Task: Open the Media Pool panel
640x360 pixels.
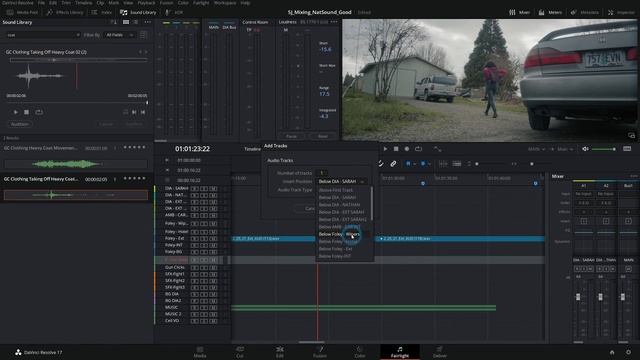Action: click(22, 13)
